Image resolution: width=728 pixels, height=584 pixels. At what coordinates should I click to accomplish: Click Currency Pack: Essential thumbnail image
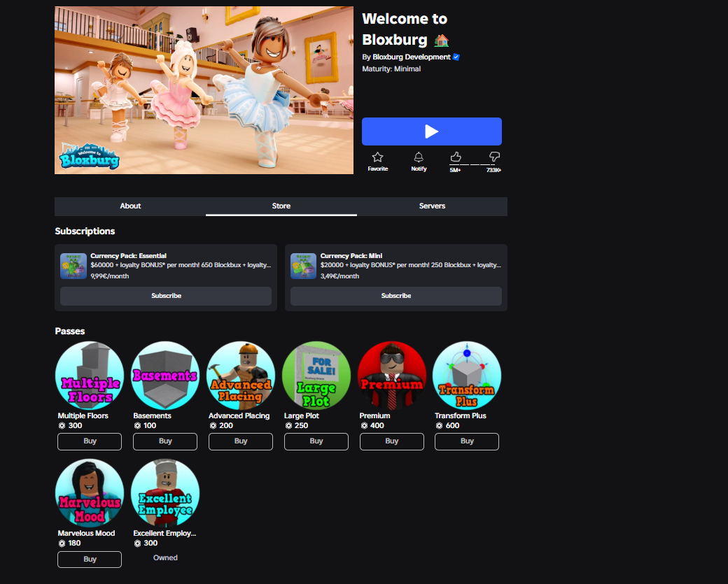pyautogui.click(x=73, y=266)
